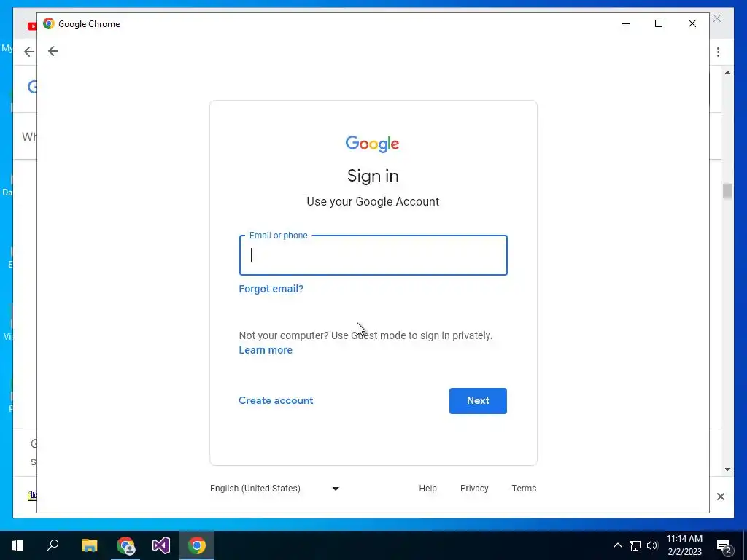Image resolution: width=747 pixels, height=560 pixels.
Task: Show hidden system tray icons
Action: coord(617,545)
